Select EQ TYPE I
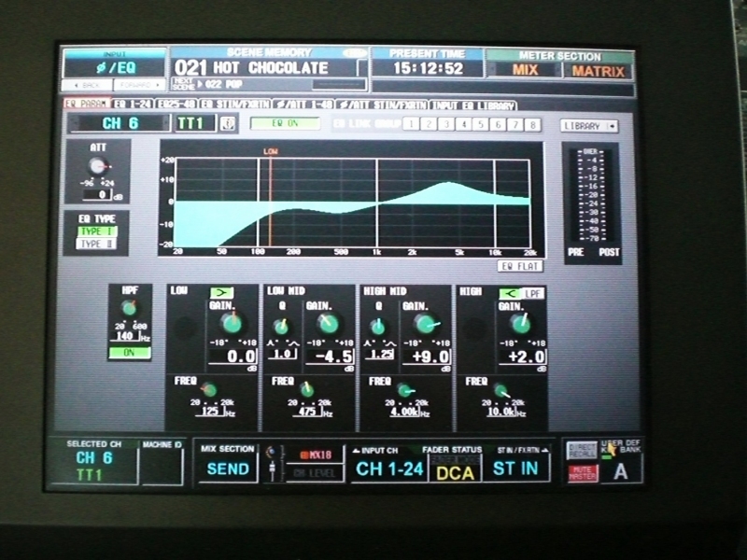The image size is (747, 560). [97, 231]
